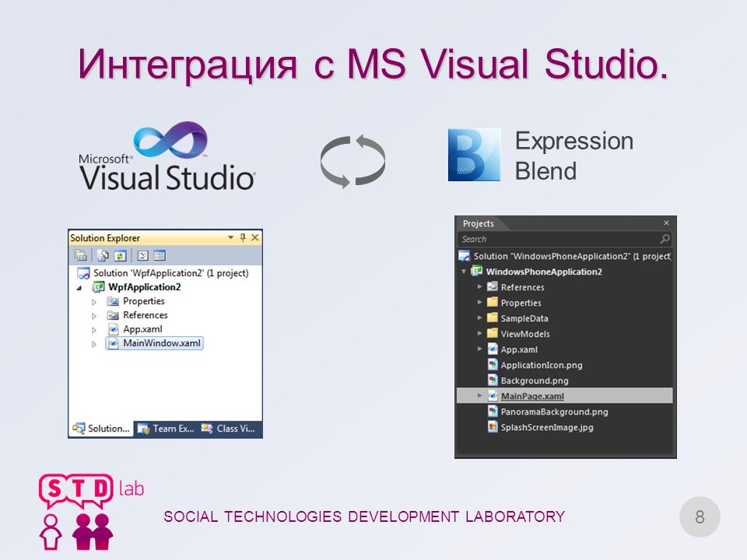Expand the ViewModels folder
This screenshot has height=560, width=747.
coord(480,334)
